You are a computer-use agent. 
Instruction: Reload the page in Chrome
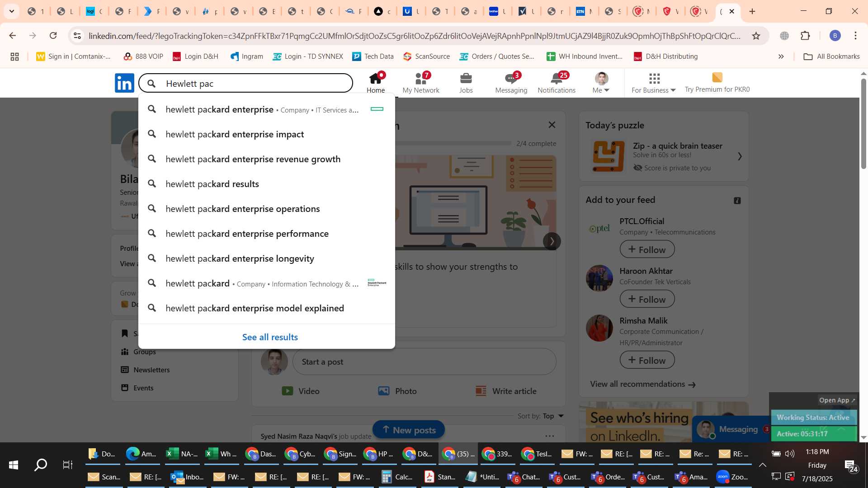[53, 36]
